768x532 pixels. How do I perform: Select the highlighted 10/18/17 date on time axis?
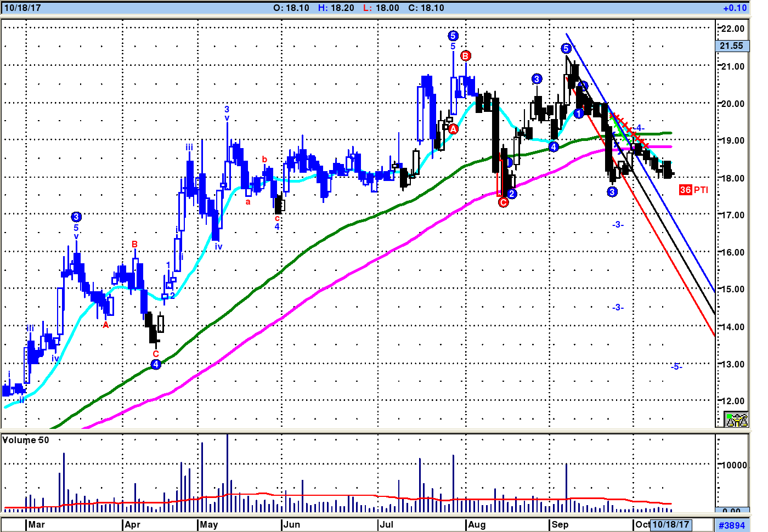tap(670, 524)
